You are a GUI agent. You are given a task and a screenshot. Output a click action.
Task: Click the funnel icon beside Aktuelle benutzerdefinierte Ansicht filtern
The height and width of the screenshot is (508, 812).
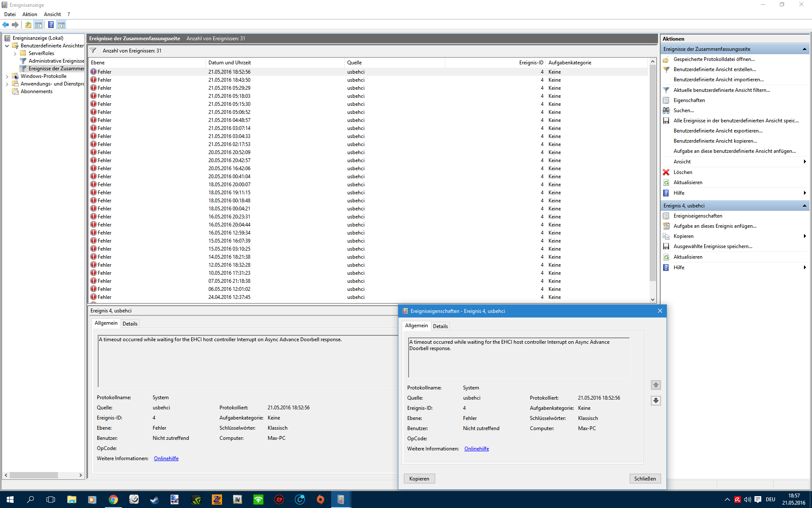click(x=666, y=90)
